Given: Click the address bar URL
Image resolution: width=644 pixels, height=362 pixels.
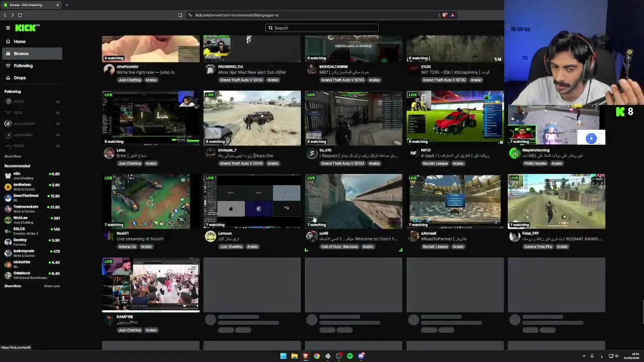Looking at the screenshot, I should [237, 15].
